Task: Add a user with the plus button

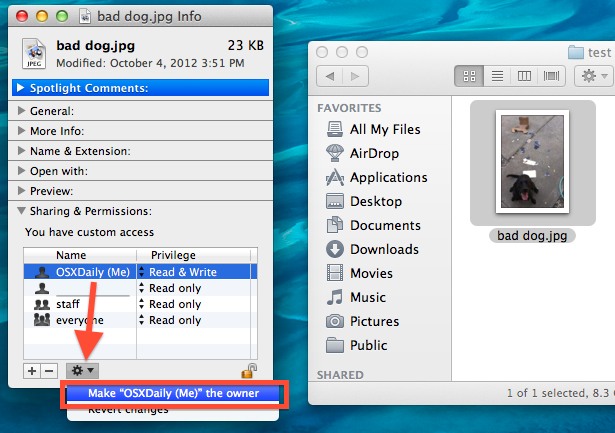Action: pyautogui.click(x=32, y=371)
